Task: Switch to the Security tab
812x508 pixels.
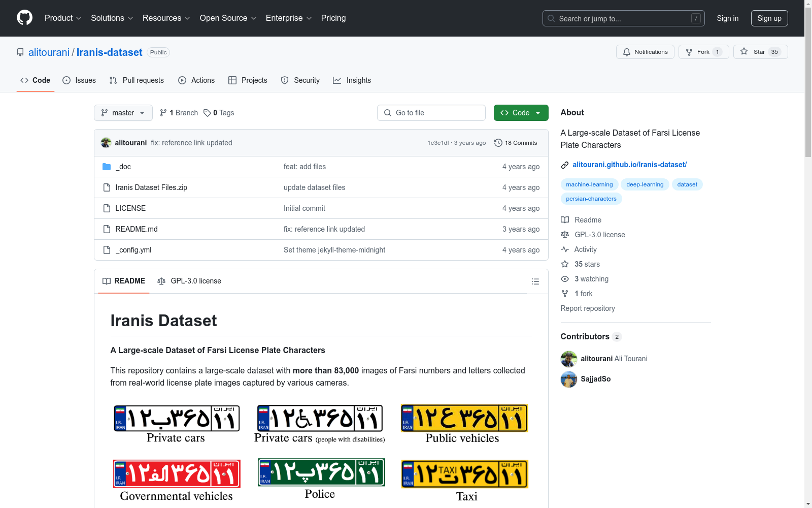Action: [x=300, y=80]
